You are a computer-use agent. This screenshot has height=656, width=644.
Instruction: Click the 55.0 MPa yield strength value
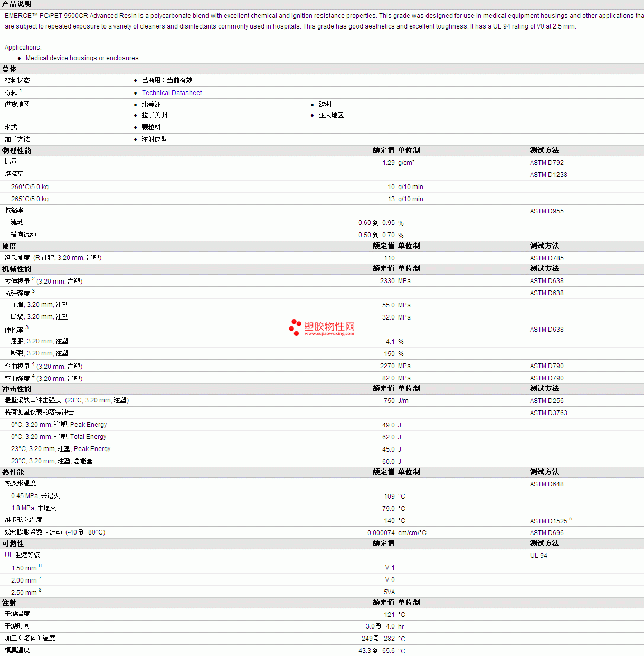[396, 305]
